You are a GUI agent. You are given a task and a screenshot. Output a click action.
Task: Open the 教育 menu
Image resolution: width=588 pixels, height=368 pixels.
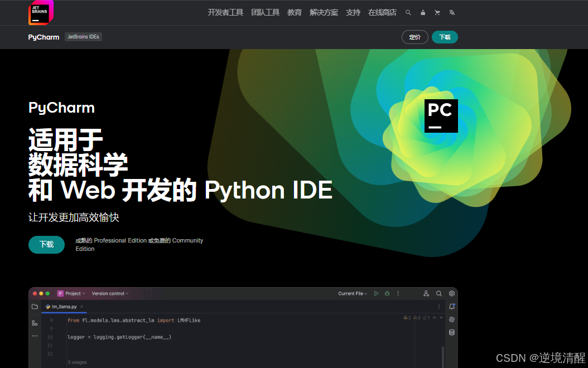[295, 12]
